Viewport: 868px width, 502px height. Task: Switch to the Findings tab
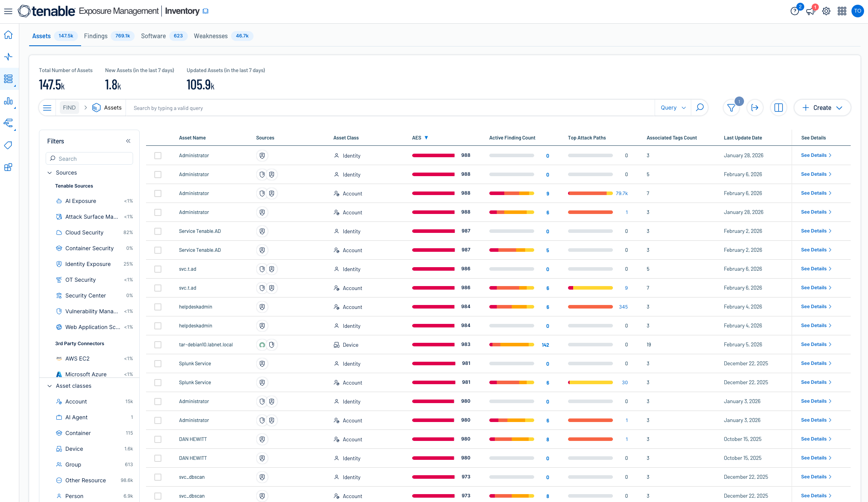(x=96, y=36)
